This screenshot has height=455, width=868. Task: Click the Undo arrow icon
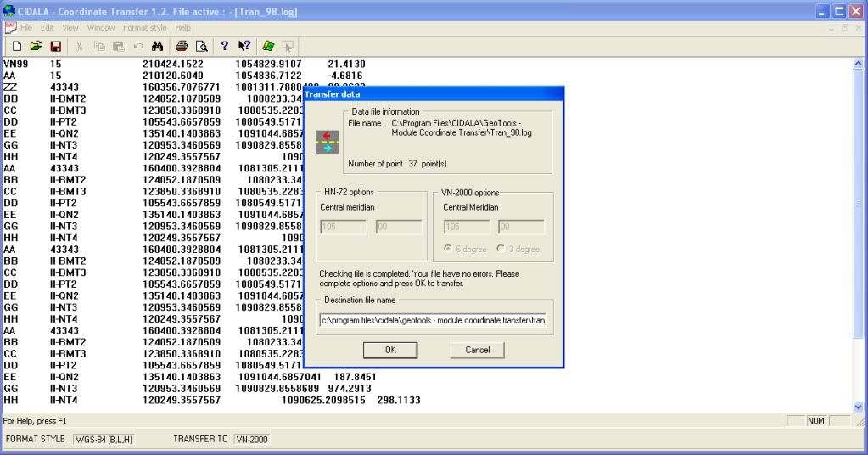(x=137, y=47)
